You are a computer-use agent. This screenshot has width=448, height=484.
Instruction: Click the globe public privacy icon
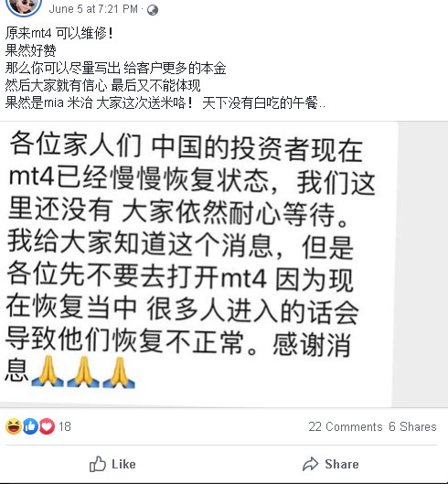pyautogui.click(x=153, y=10)
